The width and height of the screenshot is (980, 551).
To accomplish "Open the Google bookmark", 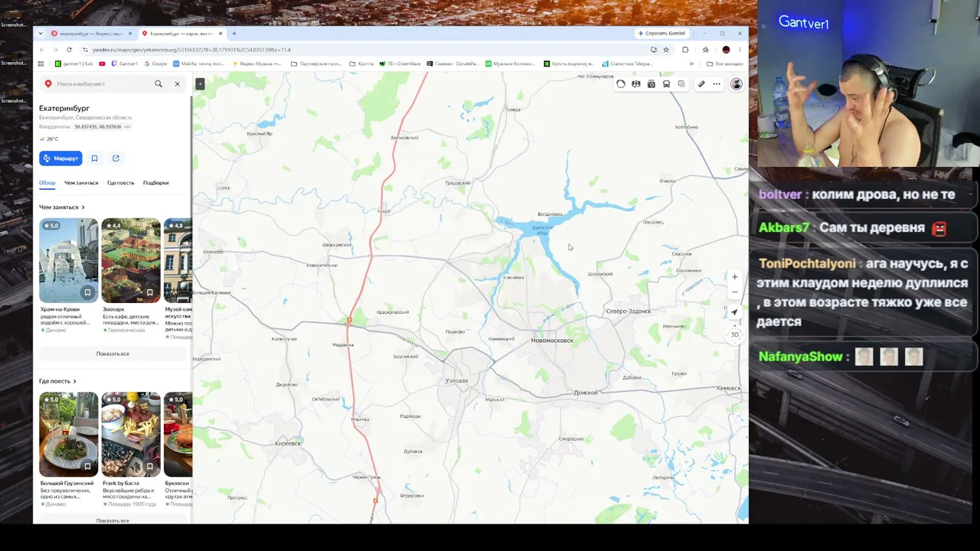I will pos(155,64).
